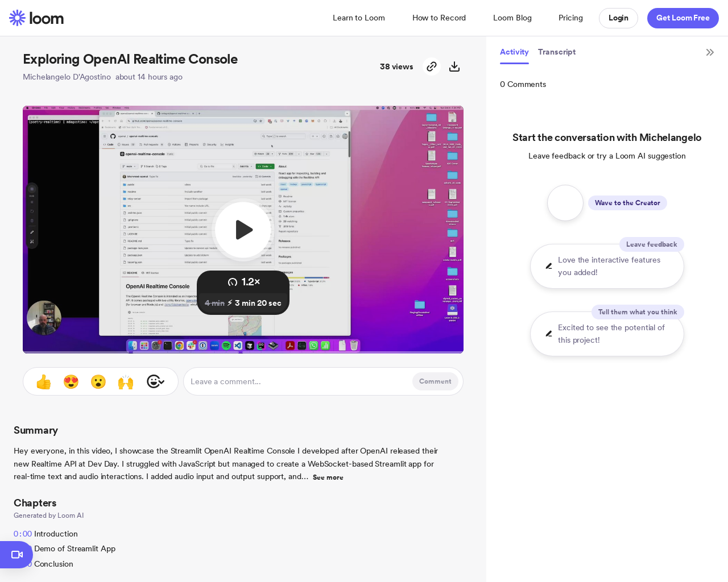Click the Tell them what you think label

point(638,312)
